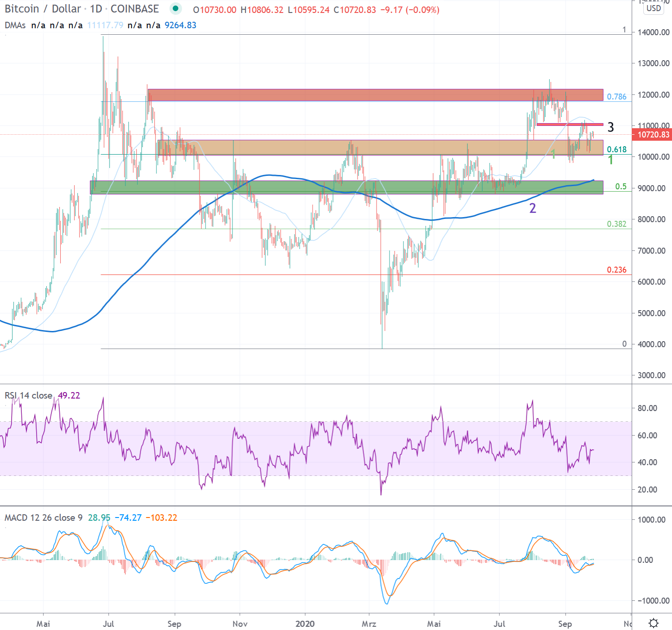Click the red current price label 10720.83

653,135
